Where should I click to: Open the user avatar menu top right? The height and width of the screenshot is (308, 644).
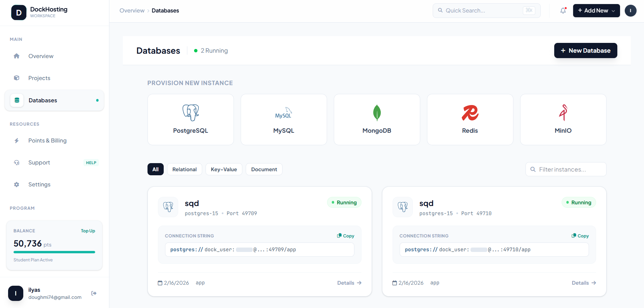(x=631, y=10)
